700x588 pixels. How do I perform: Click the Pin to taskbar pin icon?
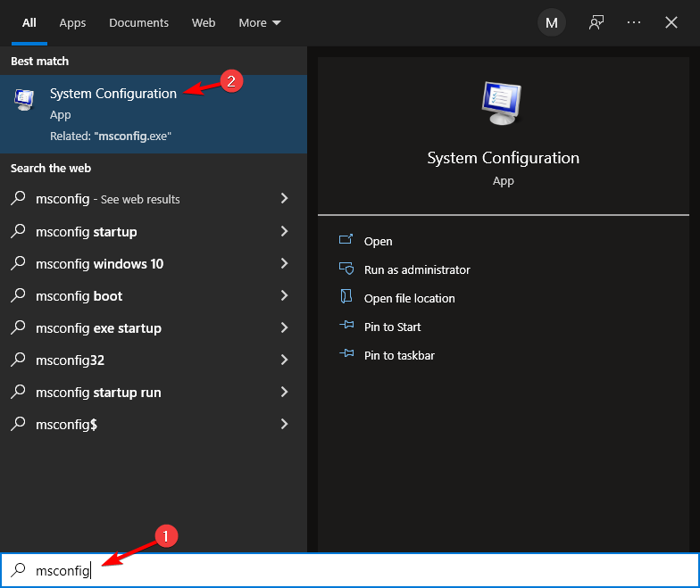tap(346, 353)
